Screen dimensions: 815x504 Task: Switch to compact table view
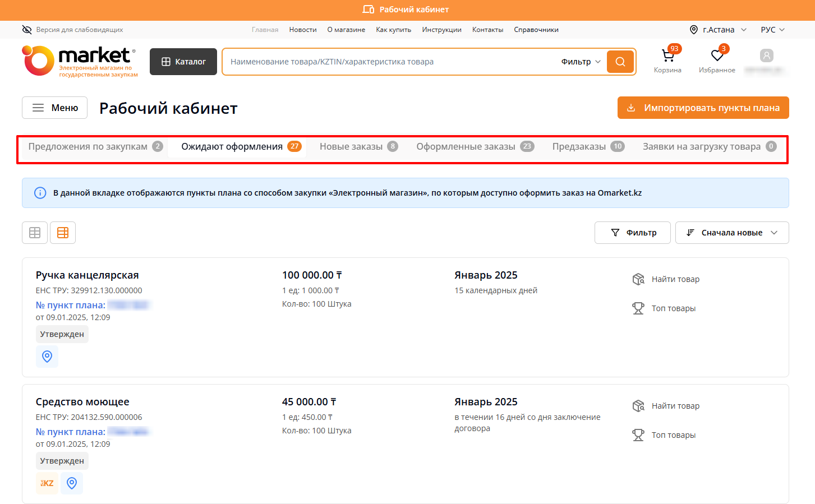(x=35, y=233)
